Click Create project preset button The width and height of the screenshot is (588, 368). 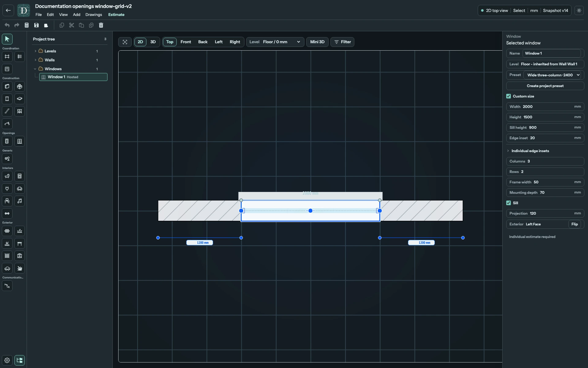click(x=545, y=86)
